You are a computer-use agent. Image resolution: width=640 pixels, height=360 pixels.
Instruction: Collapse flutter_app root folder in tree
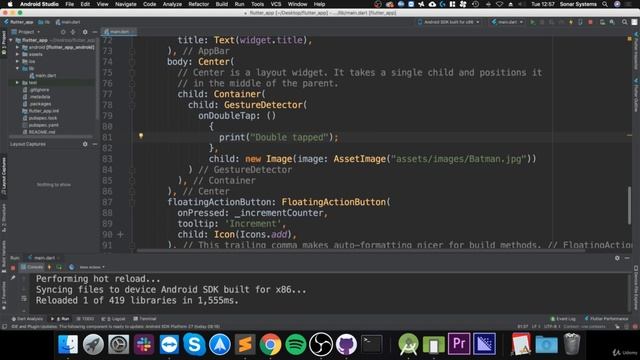coord(11,40)
